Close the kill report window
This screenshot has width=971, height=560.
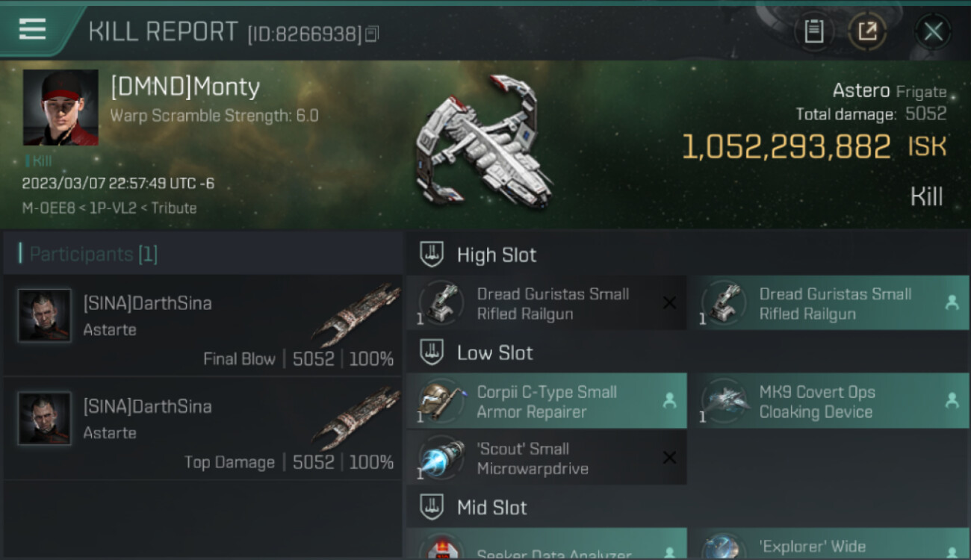click(933, 31)
